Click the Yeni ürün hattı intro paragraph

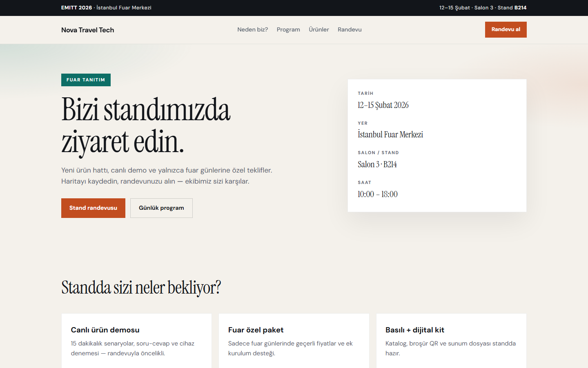167,176
